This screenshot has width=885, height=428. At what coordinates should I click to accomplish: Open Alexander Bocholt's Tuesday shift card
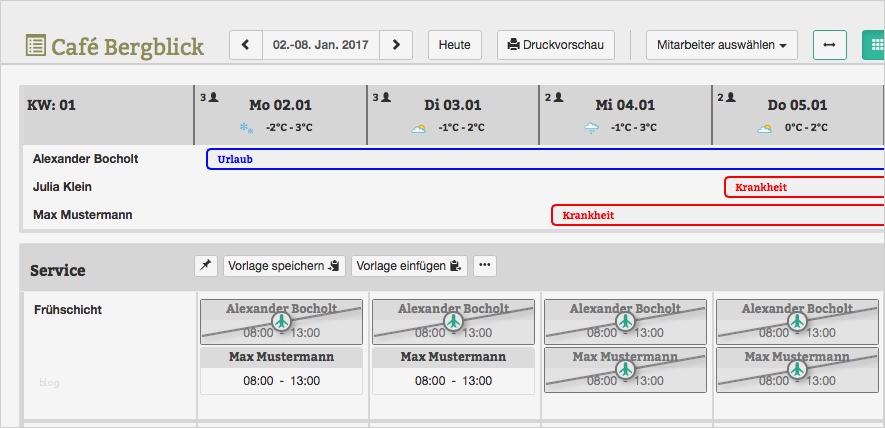click(453, 322)
